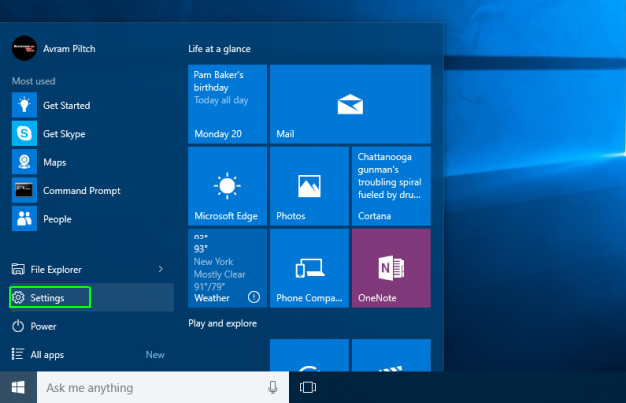The width and height of the screenshot is (626, 403).
Task: Expand the File Explorer jump list arrow
Action: 161,269
